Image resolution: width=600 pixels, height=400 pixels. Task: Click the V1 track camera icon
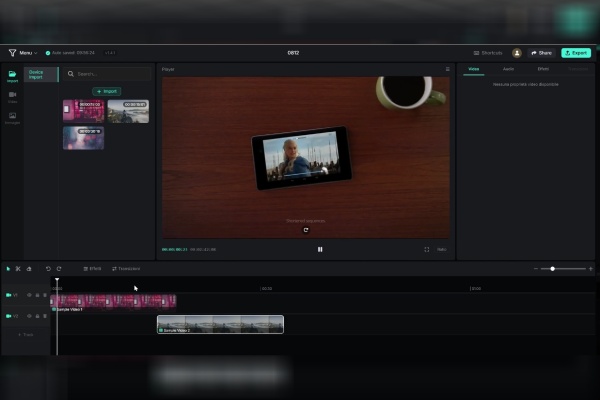(8, 295)
